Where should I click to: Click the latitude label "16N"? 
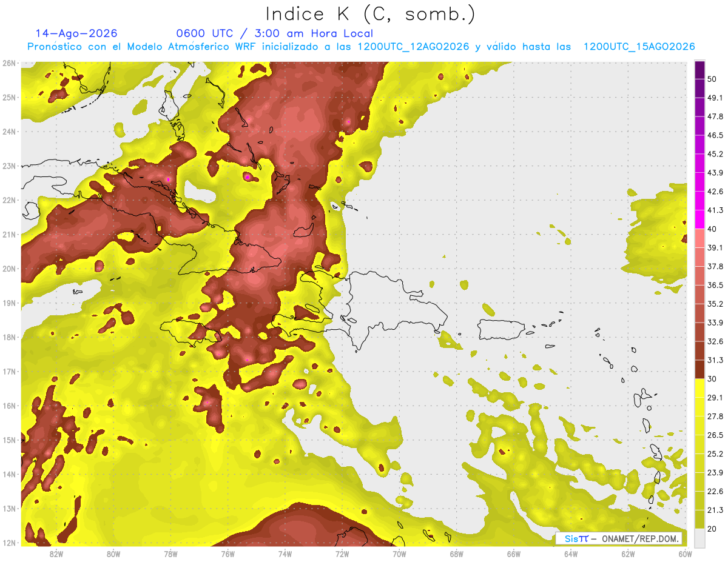pos(9,406)
